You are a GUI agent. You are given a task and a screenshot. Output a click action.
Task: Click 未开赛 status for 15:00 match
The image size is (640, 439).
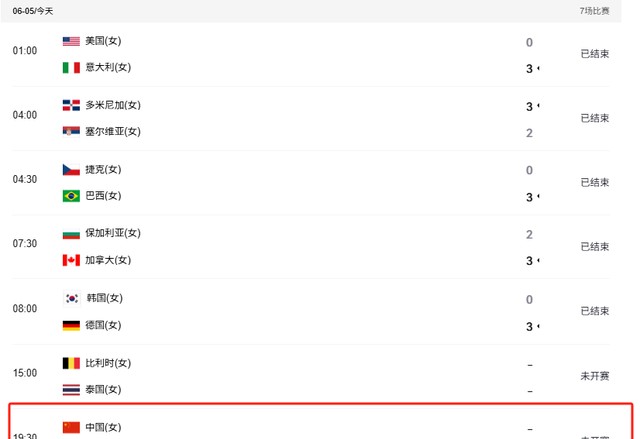(595, 376)
